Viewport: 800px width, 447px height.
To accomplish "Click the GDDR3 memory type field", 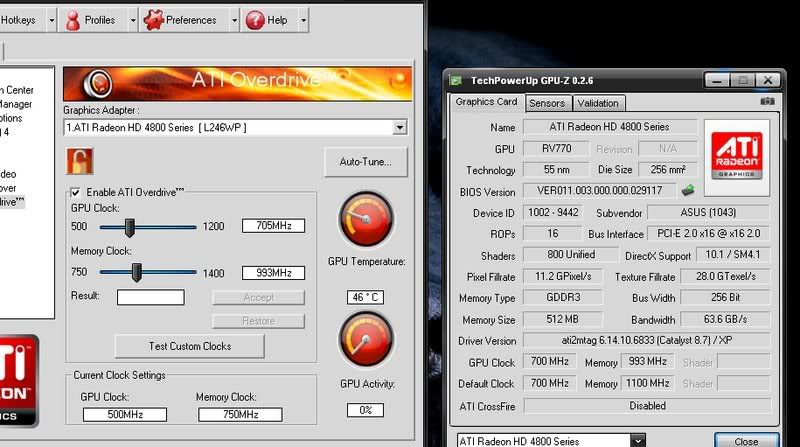I will click(563, 297).
